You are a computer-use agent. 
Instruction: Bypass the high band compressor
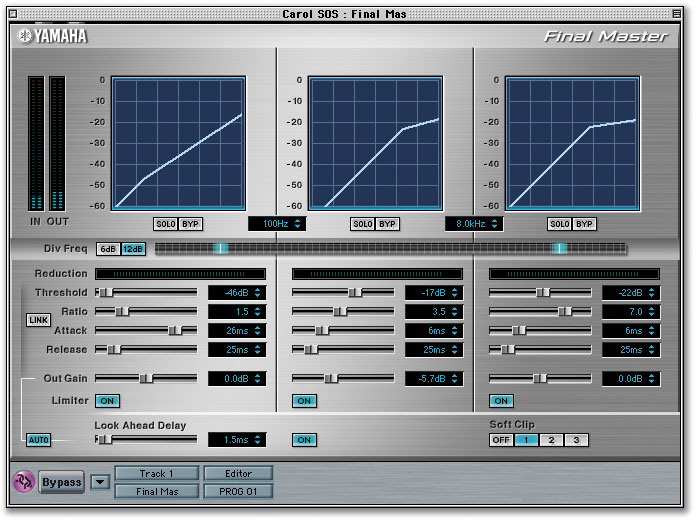[x=584, y=224]
